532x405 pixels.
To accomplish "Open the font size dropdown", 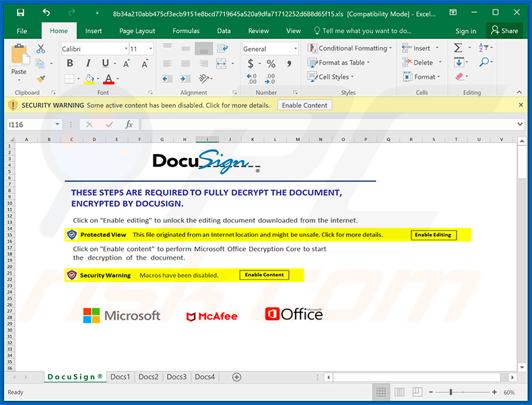I will click(x=151, y=49).
